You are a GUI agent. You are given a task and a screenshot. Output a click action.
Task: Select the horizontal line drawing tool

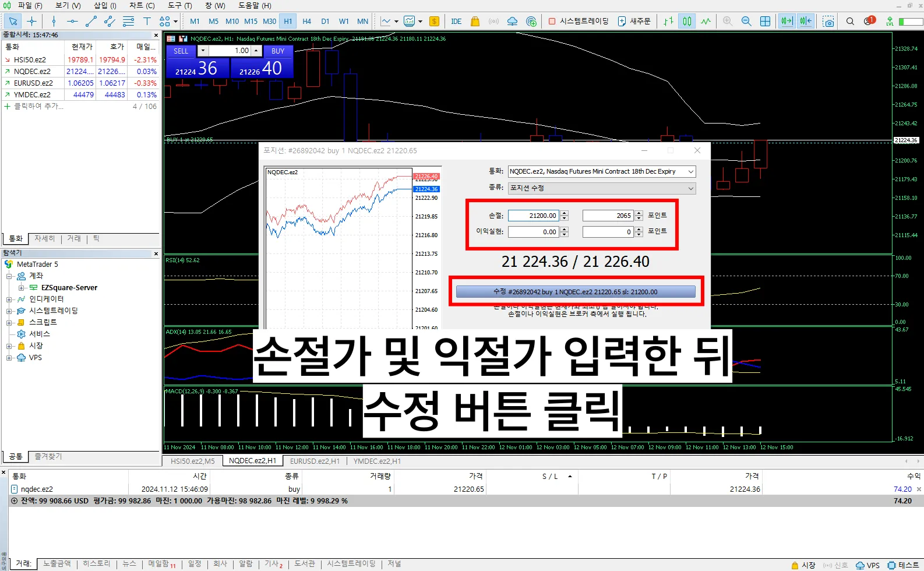click(72, 21)
